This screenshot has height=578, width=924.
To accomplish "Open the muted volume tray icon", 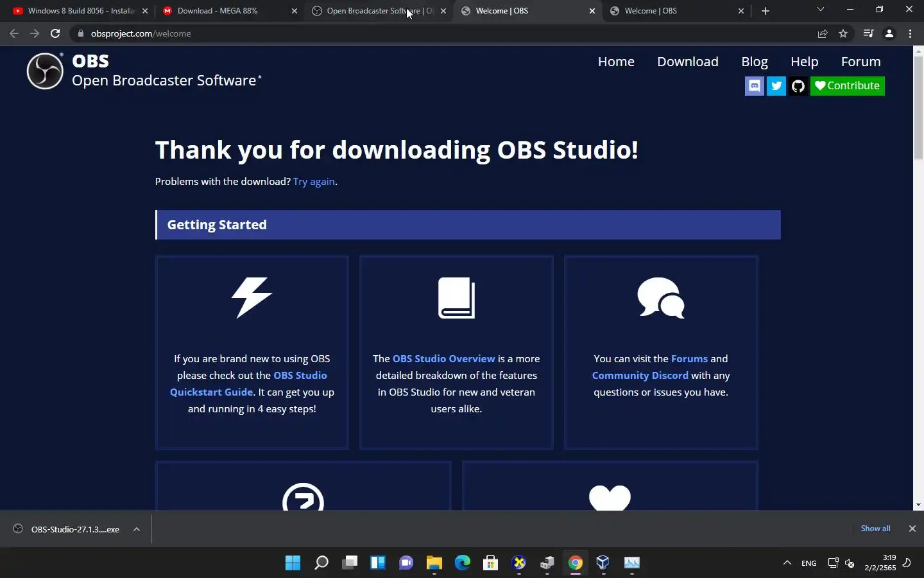I will pyautogui.click(x=850, y=563).
